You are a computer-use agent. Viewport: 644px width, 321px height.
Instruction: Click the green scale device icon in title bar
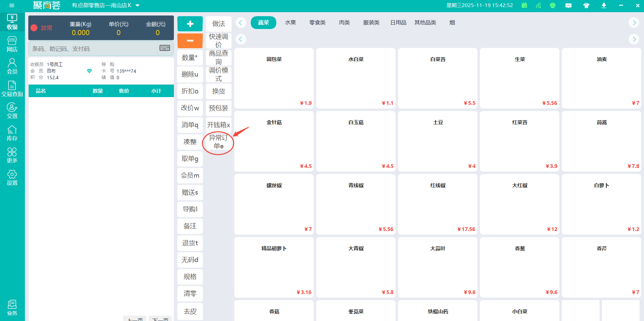pyautogui.click(x=524, y=5)
